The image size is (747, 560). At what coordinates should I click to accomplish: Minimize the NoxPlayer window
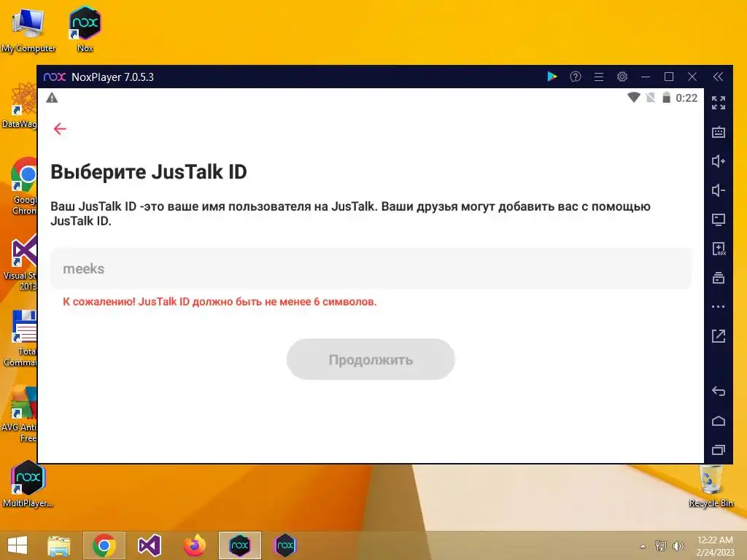coord(646,77)
